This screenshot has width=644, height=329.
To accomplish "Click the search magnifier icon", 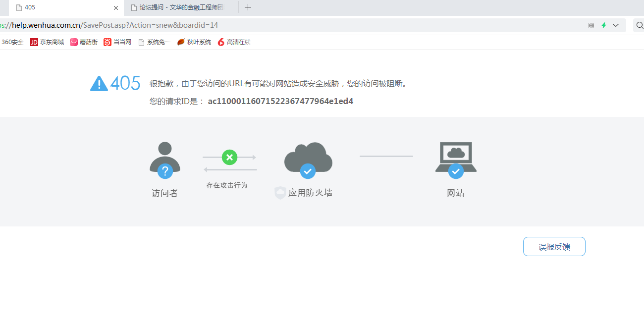I will pyautogui.click(x=639, y=25).
